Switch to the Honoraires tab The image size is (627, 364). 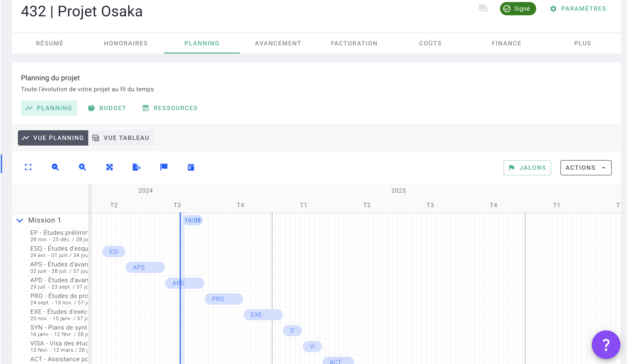[126, 43]
